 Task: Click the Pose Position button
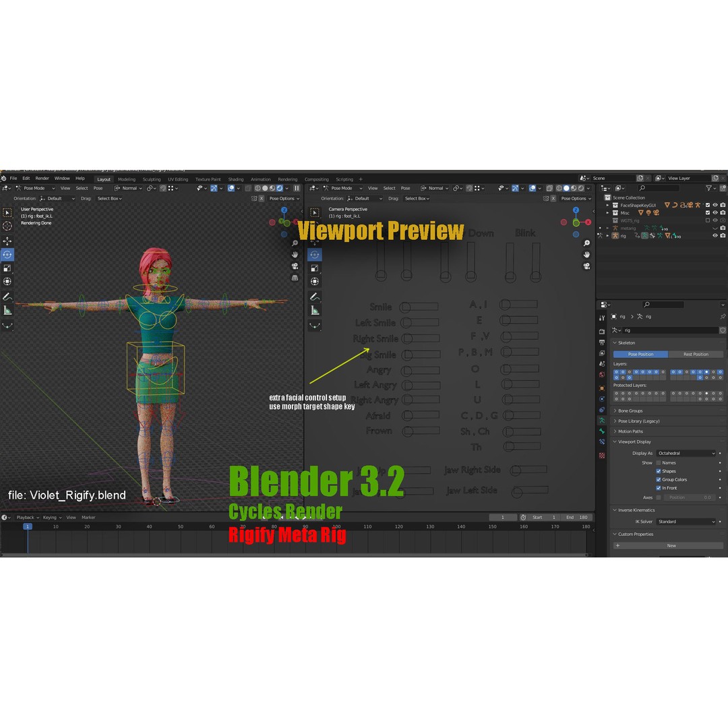tap(641, 355)
